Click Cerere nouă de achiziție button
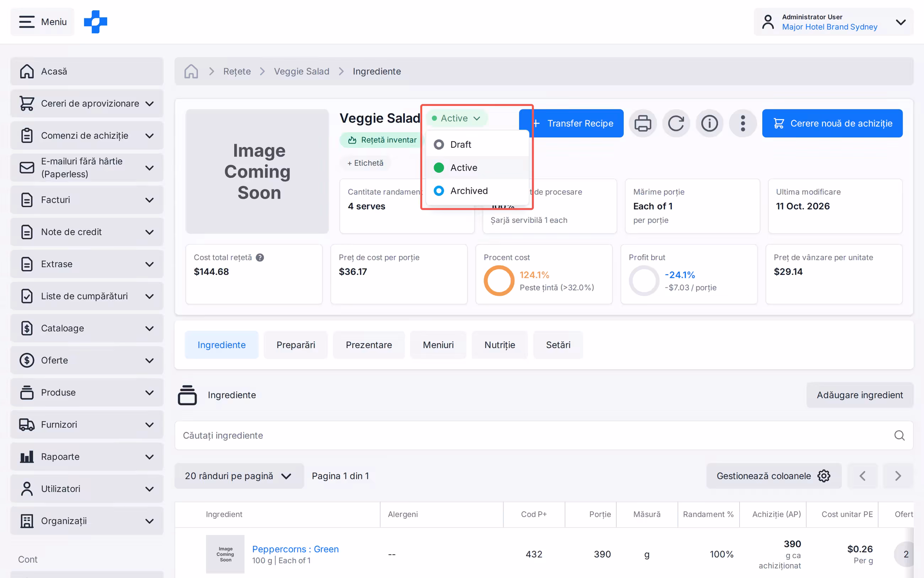Viewport: 924px width, 578px height. tap(832, 123)
